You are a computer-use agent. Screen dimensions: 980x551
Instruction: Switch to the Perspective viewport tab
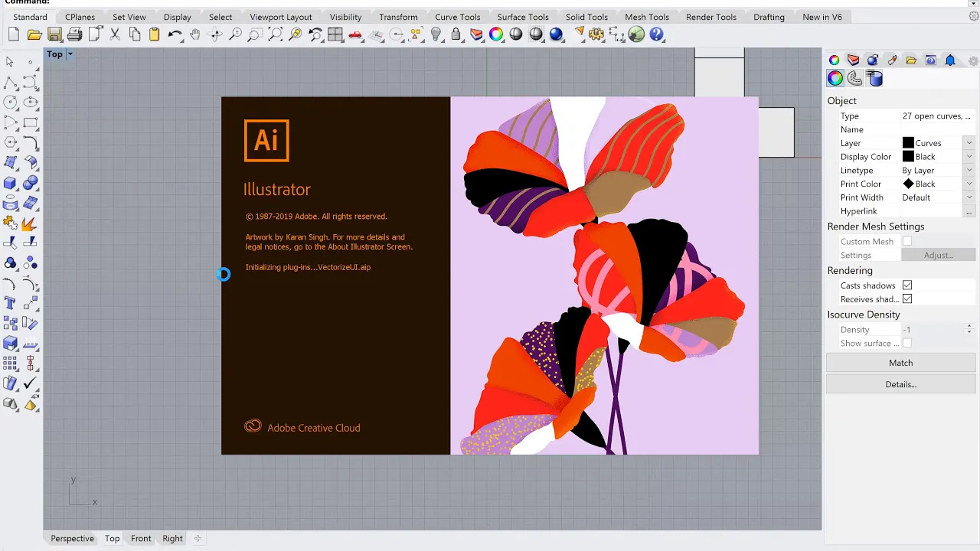(72, 539)
